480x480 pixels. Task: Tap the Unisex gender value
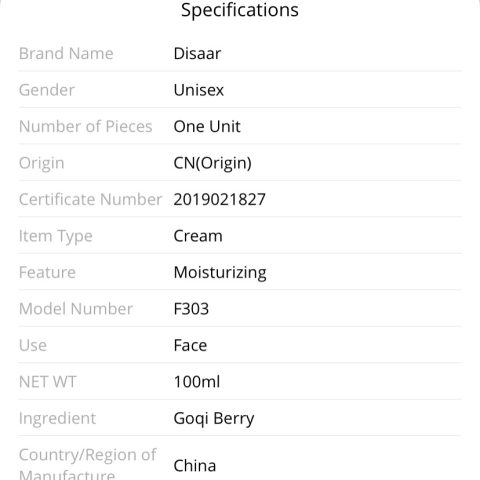tap(199, 90)
